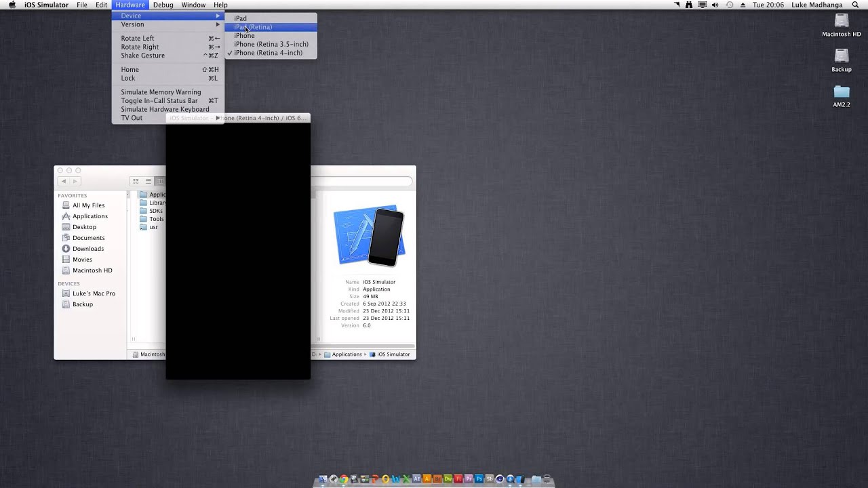Image resolution: width=868 pixels, height=488 pixels.
Task: Open Documents in Finder sidebar
Action: point(90,238)
